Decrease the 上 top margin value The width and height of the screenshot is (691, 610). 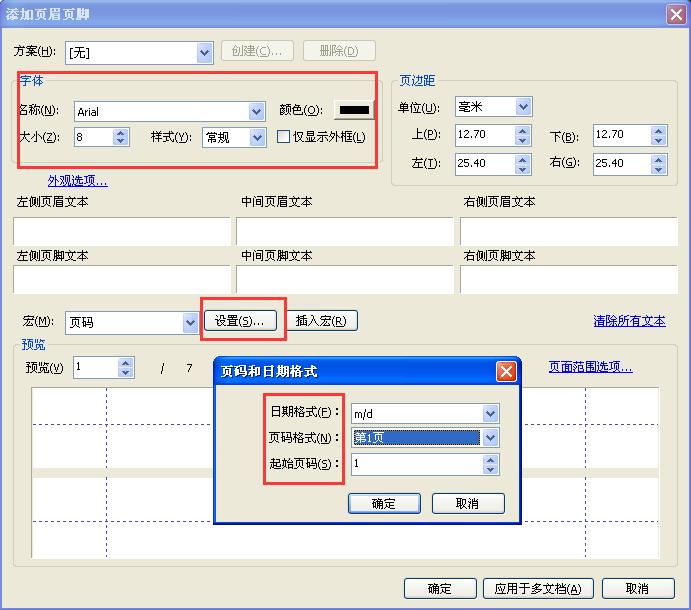522,140
